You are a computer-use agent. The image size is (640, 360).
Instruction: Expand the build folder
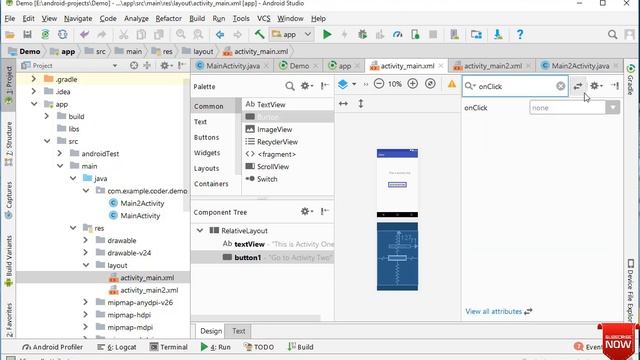click(x=47, y=116)
